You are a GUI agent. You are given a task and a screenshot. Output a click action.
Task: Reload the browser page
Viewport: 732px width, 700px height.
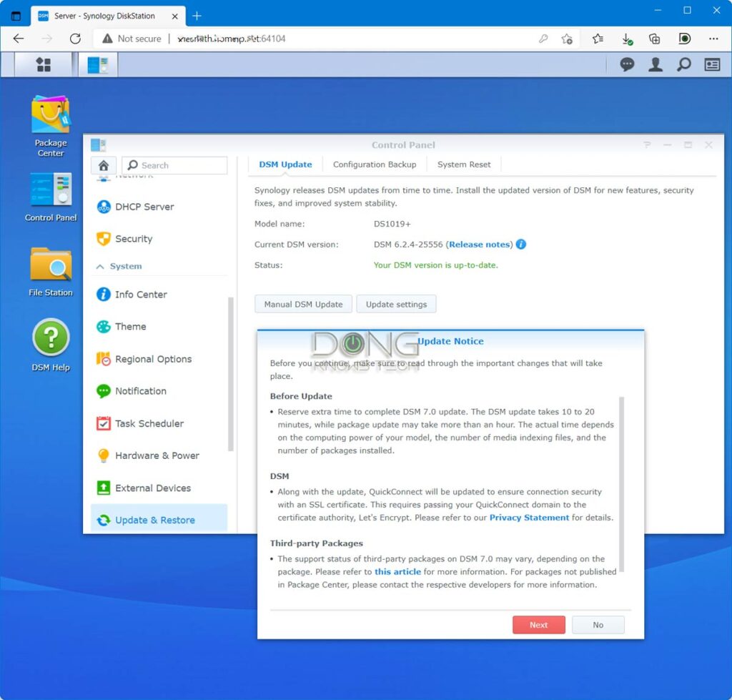[x=75, y=39]
